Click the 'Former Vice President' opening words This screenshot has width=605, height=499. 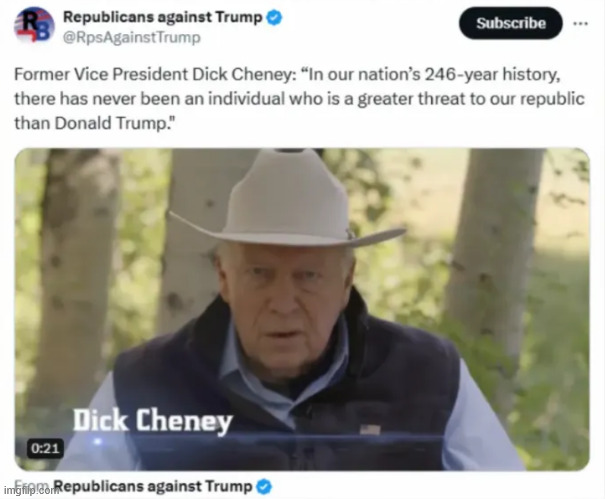[101, 74]
